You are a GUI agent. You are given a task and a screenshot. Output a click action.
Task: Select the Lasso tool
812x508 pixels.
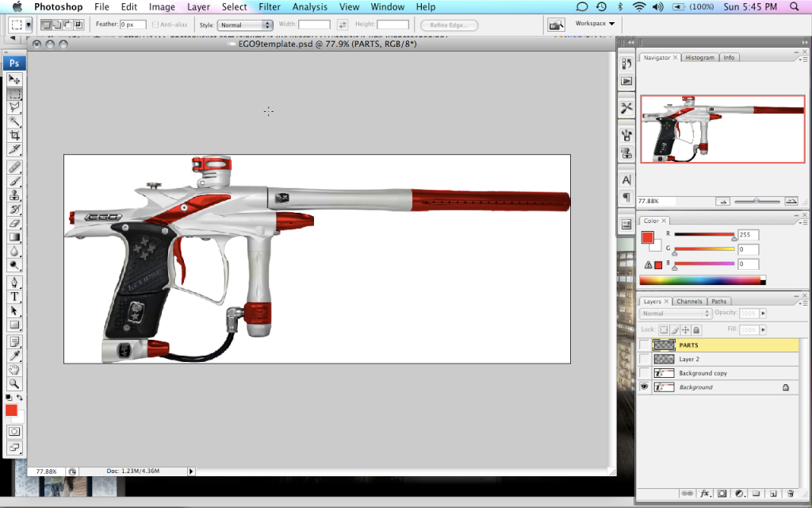[14, 107]
